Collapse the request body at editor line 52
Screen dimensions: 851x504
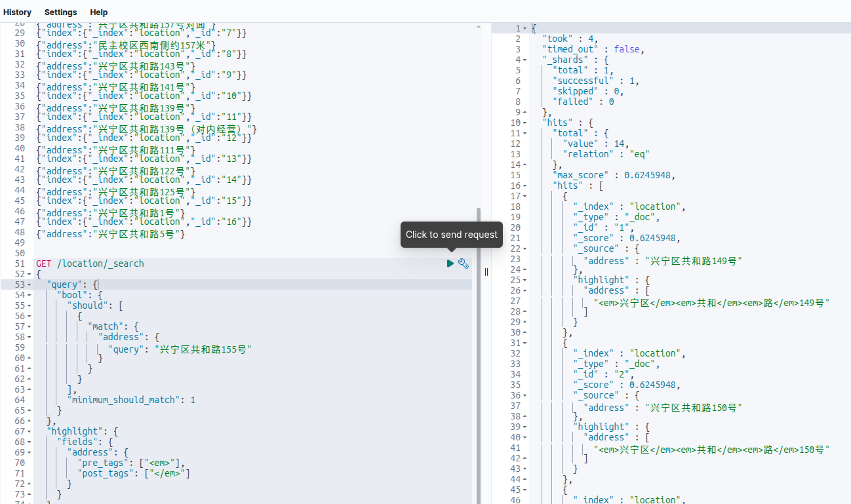[x=30, y=274]
